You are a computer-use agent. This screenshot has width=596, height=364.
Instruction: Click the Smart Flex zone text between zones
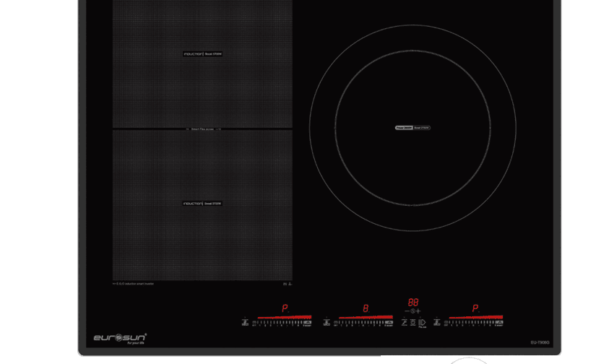203,129
